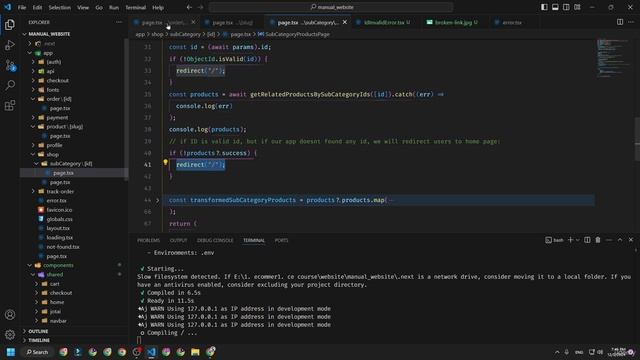Close the first page.tsx tab
The image size is (640, 360).
[193, 22]
